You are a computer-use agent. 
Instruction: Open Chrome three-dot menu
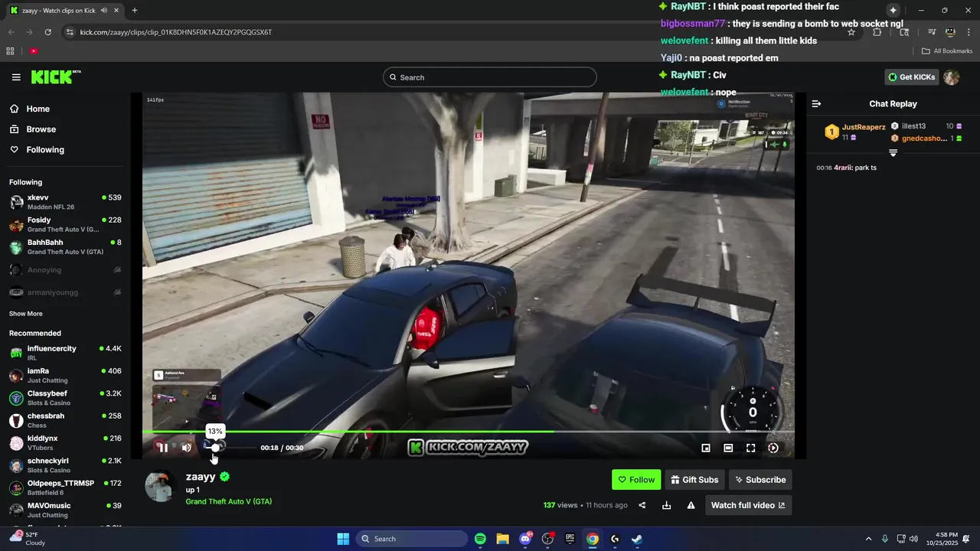coord(969,32)
